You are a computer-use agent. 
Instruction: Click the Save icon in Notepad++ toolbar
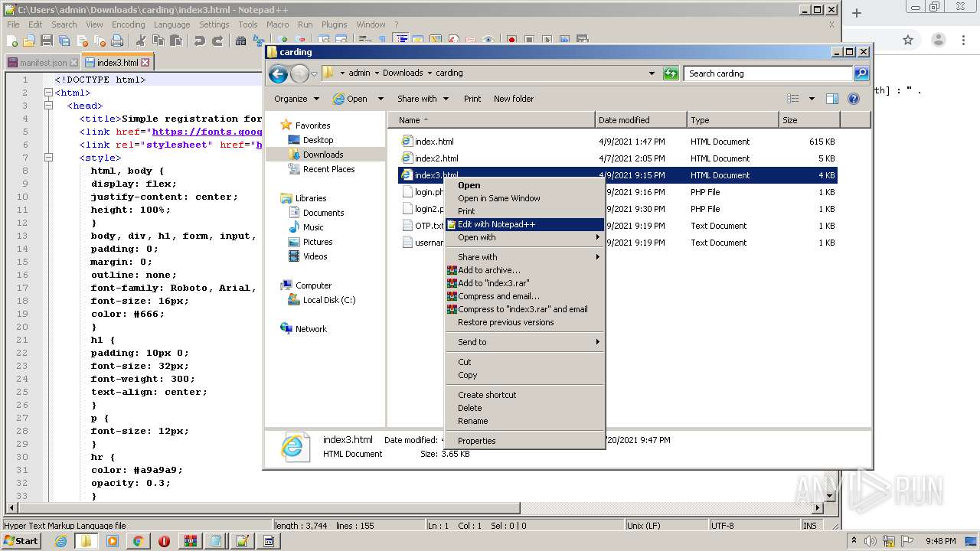(x=47, y=40)
